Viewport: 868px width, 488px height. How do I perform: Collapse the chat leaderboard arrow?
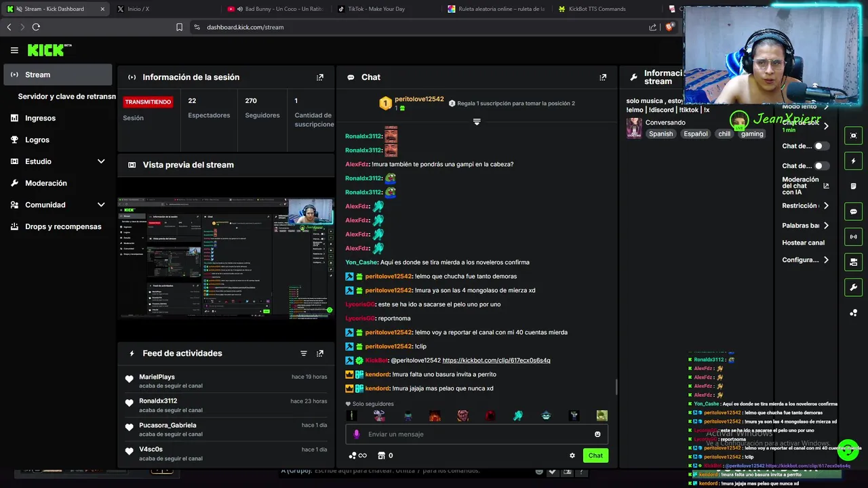tap(477, 122)
